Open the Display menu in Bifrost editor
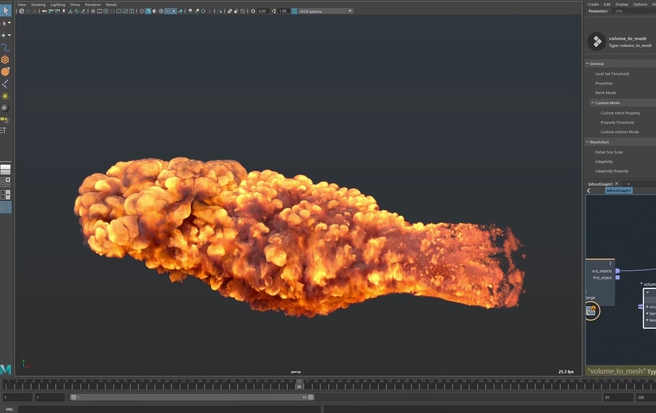The image size is (656, 413). pyautogui.click(x=622, y=4)
